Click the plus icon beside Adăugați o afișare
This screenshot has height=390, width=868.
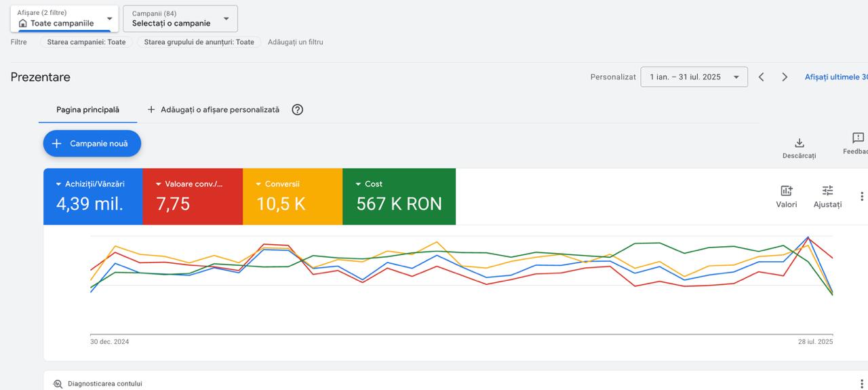pos(151,110)
